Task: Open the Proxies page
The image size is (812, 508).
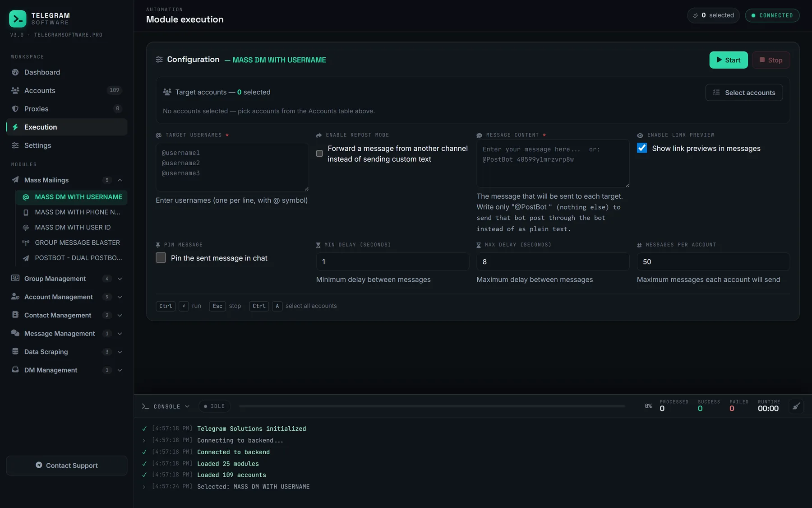Action: click(x=67, y=109)
